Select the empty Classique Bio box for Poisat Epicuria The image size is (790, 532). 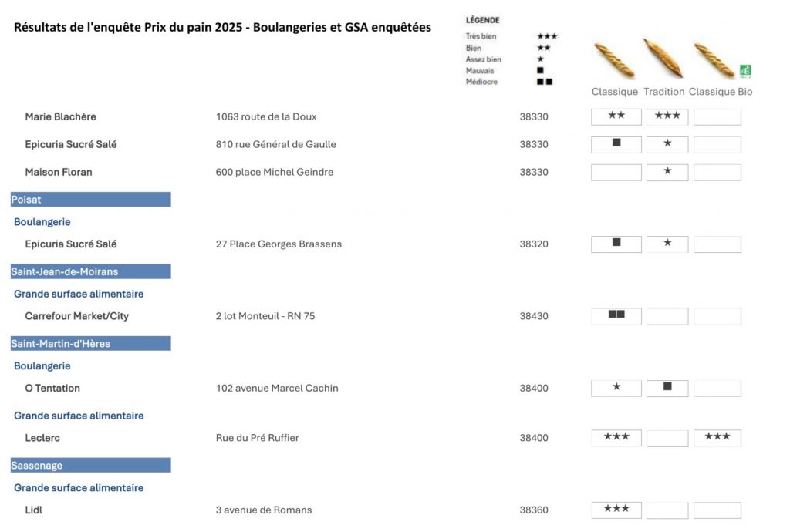pos(717,244)
